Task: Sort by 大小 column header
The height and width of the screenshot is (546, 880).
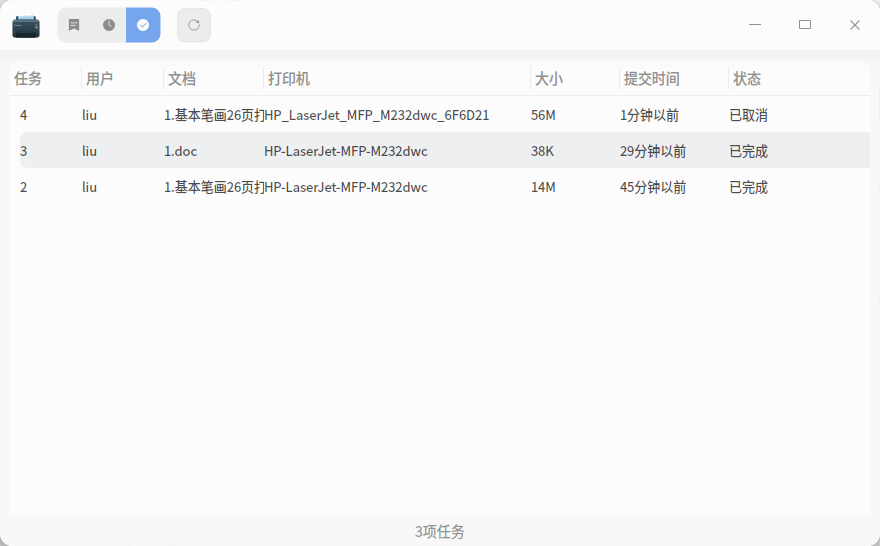Action: click(x=548, y=79)
